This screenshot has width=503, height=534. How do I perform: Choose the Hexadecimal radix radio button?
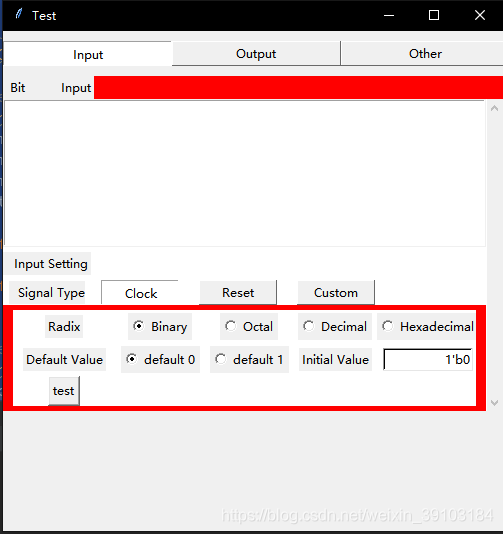pos(426,327)
